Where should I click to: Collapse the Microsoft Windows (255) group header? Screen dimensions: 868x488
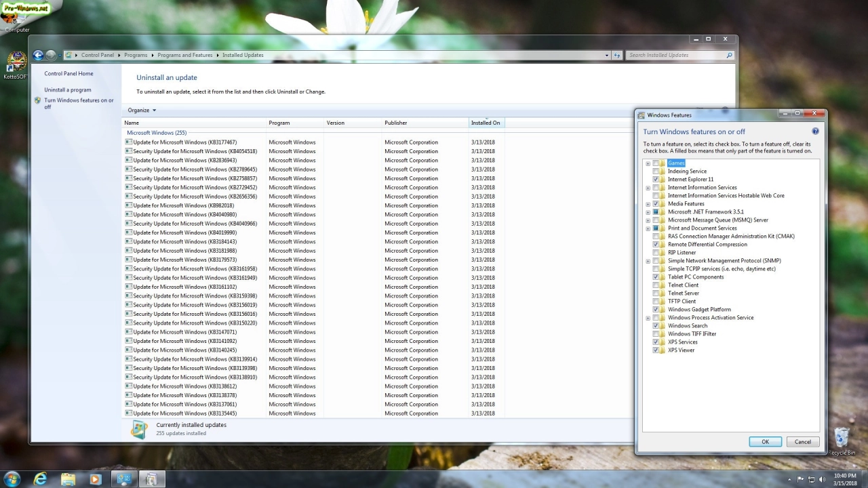coord(157,133)
